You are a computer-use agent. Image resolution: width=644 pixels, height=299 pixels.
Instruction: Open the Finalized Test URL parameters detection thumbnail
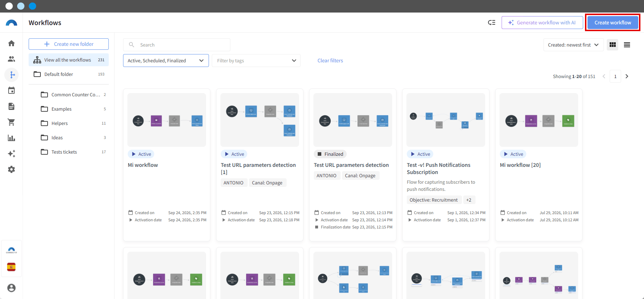click(353, 120)
